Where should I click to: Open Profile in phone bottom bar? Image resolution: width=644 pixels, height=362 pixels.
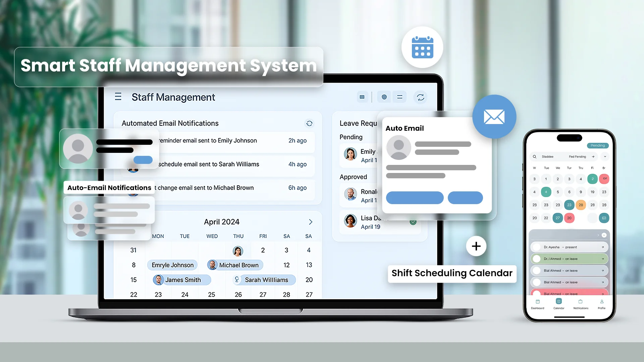(x=601, y=304)
